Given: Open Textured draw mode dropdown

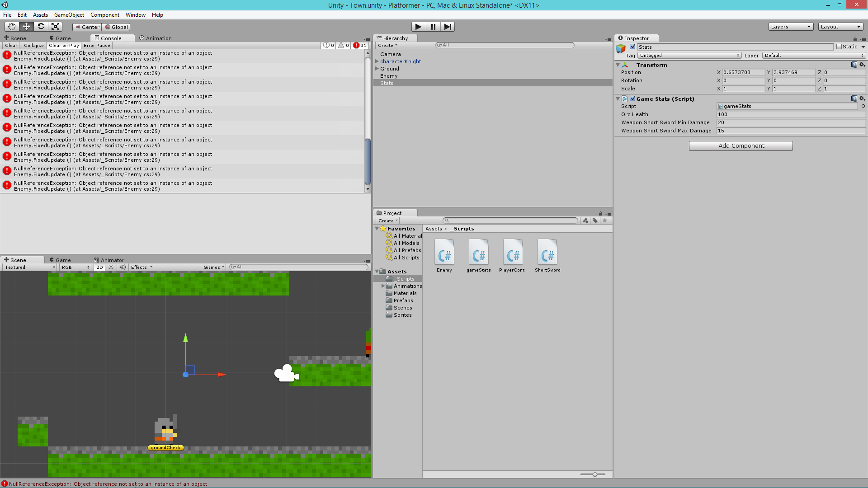Looking at the screenshot, I should 30,267.
